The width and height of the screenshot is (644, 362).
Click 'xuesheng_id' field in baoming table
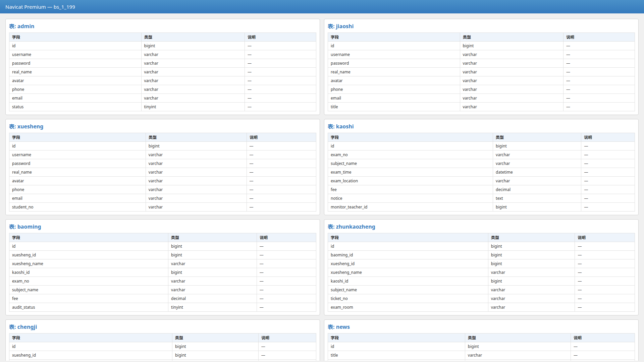click(24, 255)
